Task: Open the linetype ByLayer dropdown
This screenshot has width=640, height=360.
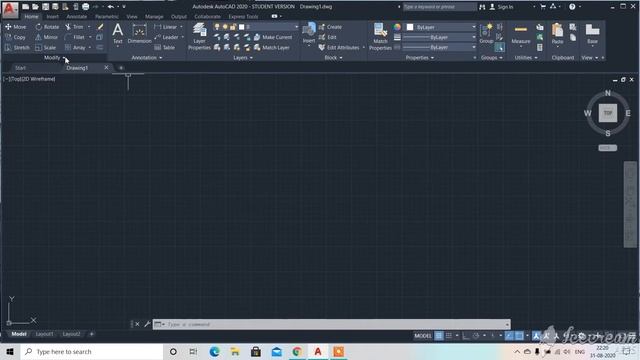Action: [x=439, y=47]
